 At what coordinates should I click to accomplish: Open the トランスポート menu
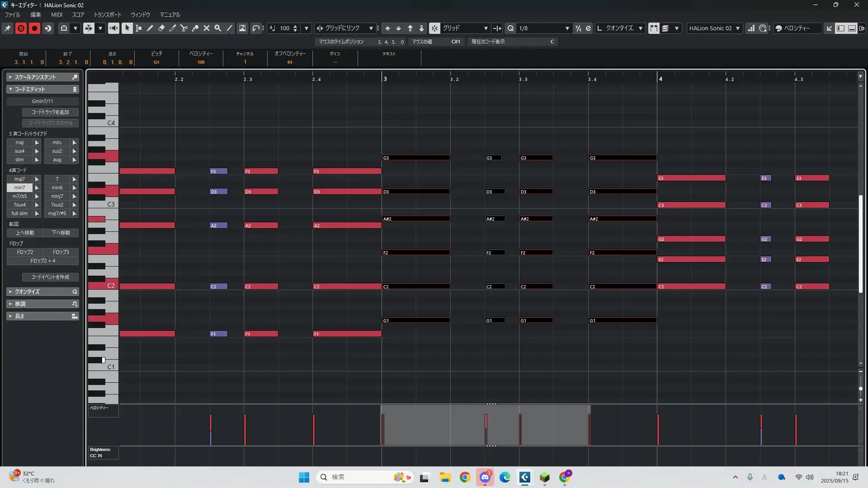[107, 15]
